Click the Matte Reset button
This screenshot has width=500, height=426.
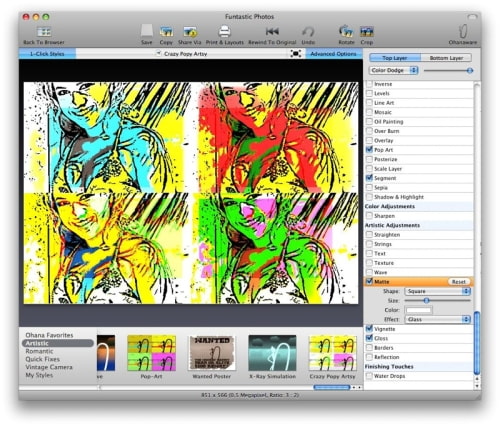coord(459,282)
